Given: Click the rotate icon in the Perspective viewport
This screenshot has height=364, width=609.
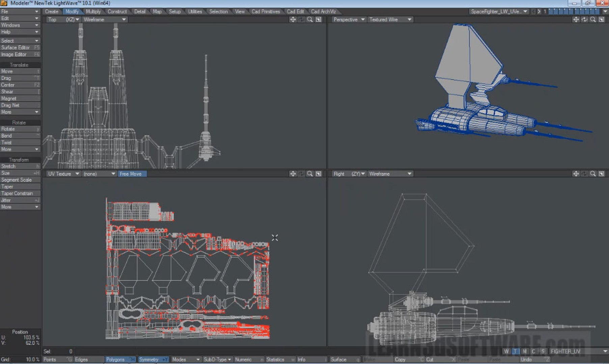Looking at the screenshot, I should pyautogui.click(x=584, y=20).
